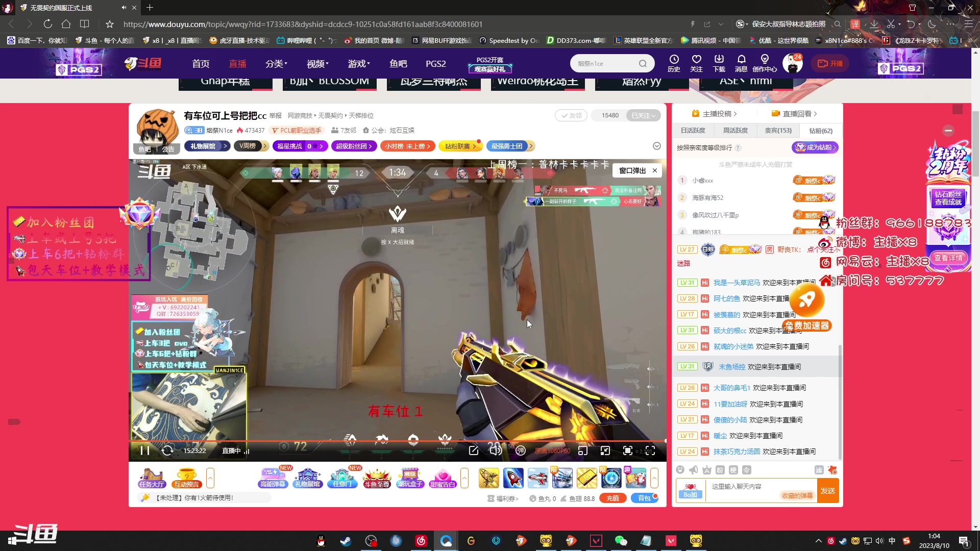This screenshot has height=551, width=980.
Task: Open the 视频 navigation dropdown
Action: pyautogui.click(x=317, y=64)
